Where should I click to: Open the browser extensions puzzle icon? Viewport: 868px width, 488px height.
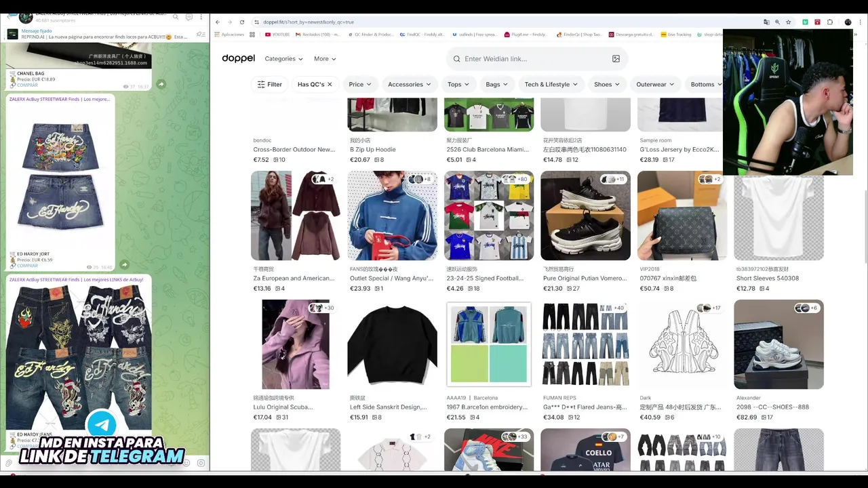[x=829, y=22]
